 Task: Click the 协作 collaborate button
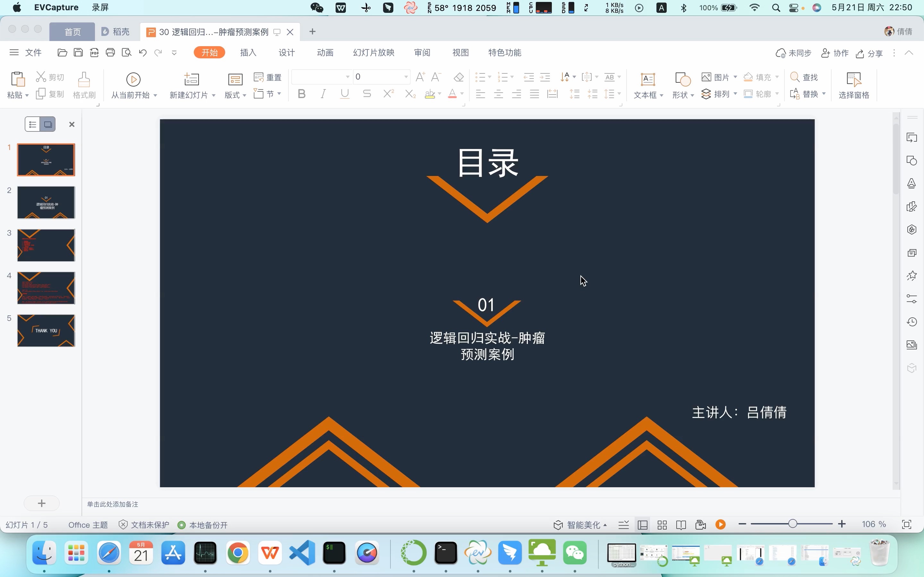coord(835,53)
